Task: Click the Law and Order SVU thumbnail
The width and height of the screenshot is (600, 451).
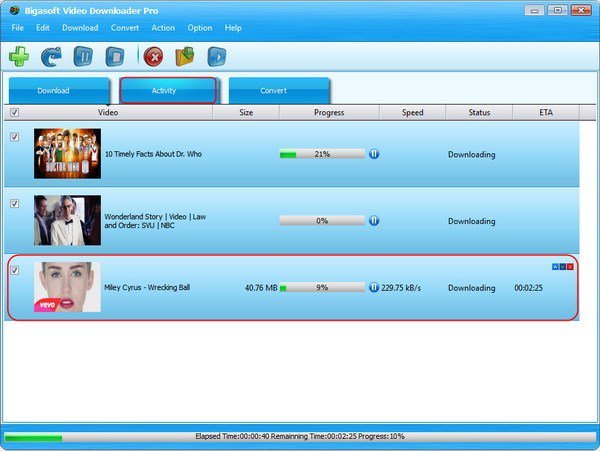Action: pyautogui.click(x=67, y=220)
